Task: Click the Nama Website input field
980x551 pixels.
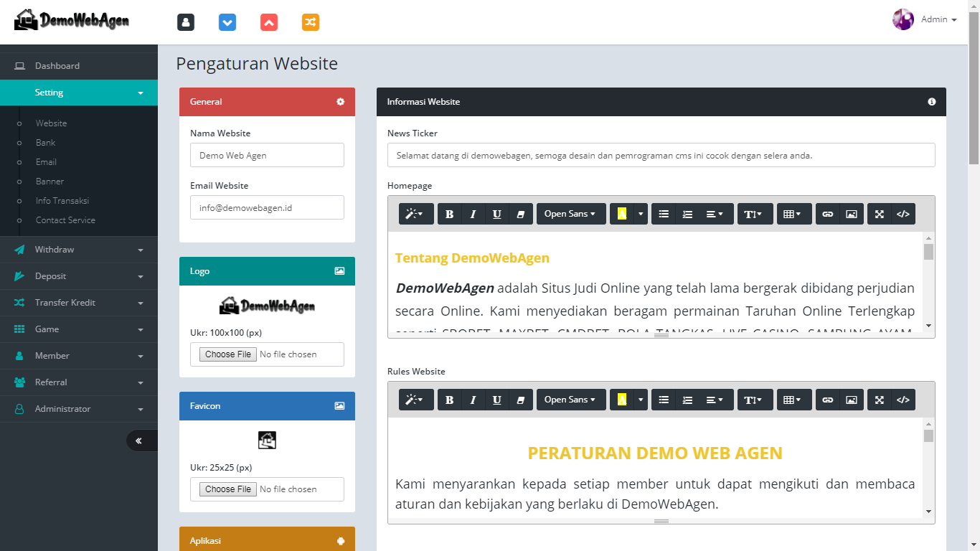Action: tap(267, 155)
